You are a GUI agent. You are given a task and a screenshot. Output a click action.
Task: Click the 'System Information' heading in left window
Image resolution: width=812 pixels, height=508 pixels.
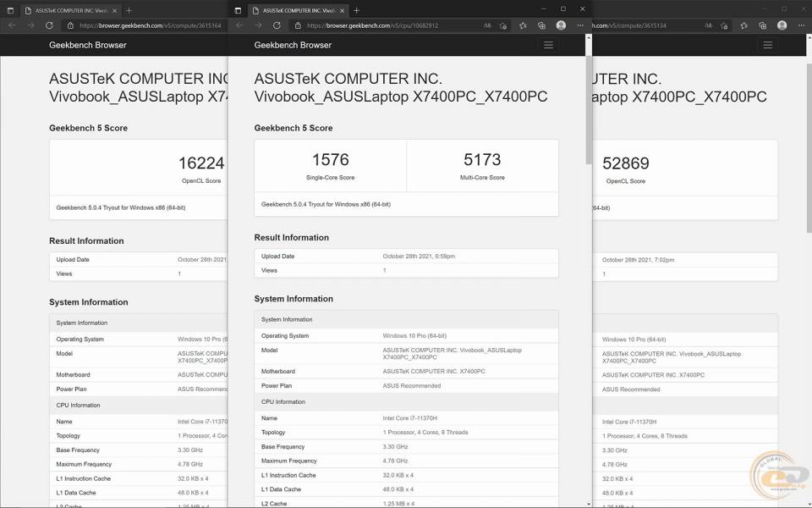point(89,302)
